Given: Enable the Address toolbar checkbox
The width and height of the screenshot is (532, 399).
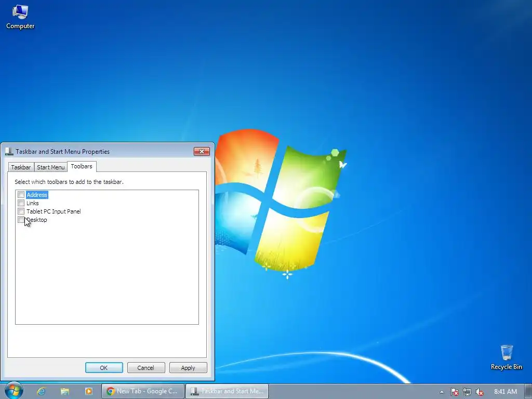Looking at the screenshot, I should point(21,195).
